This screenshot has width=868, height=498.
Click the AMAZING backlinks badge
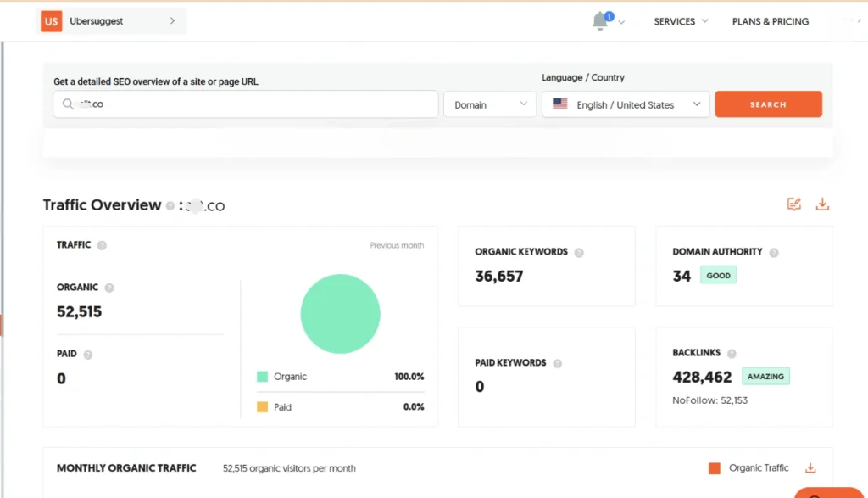point(765,376)
